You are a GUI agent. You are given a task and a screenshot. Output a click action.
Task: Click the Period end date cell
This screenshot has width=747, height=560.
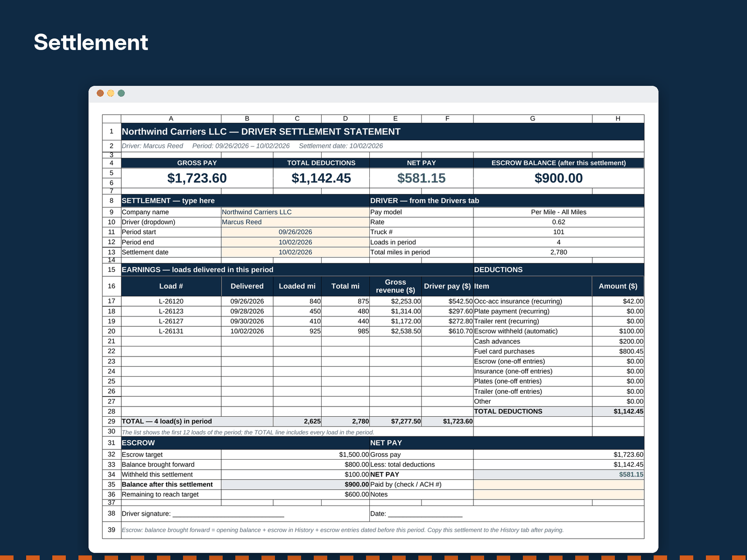click(295, 242)
